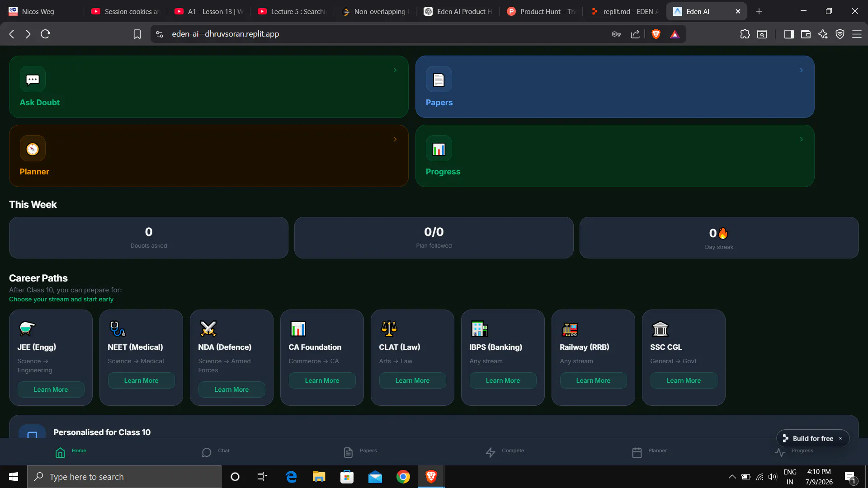Viewport: 868px width, 488px height.
Task: Share this page via share icon
Action: coord(635,34)
